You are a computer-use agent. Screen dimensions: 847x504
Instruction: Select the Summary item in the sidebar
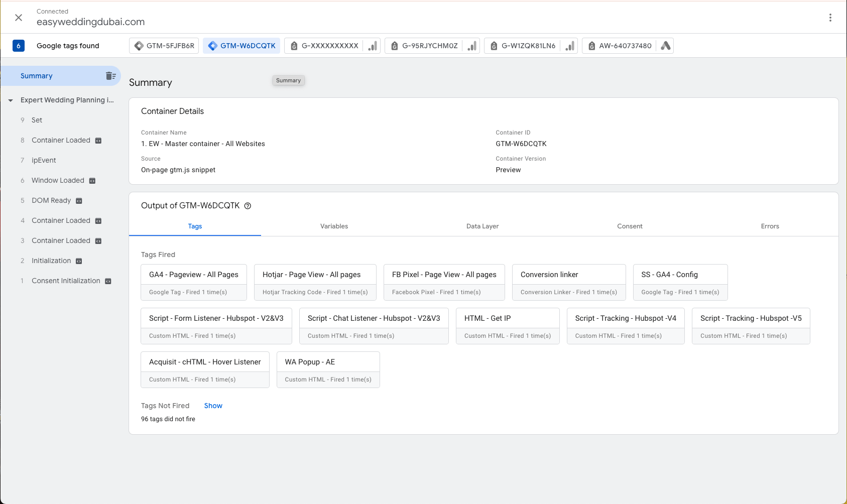coord(60,76)
